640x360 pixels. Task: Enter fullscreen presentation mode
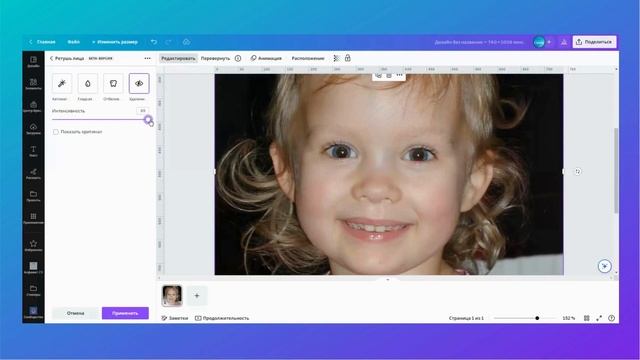[x=599, y=318]
